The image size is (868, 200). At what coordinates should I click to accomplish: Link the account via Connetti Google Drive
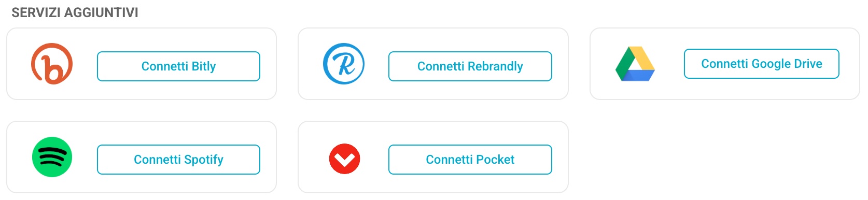762,64
